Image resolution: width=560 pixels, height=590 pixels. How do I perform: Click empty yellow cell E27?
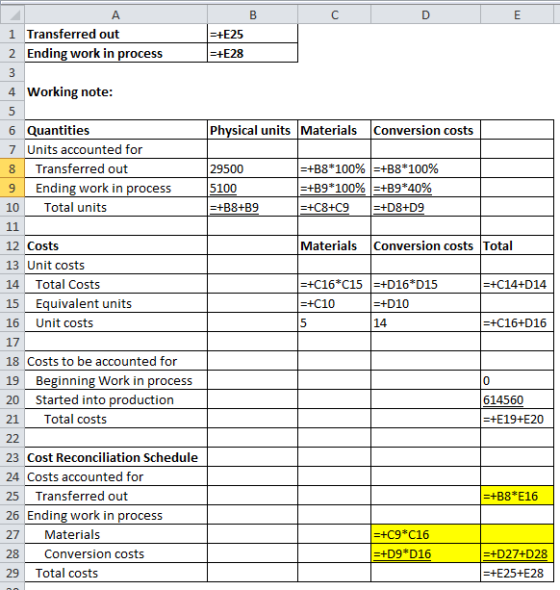click(517, 534)
